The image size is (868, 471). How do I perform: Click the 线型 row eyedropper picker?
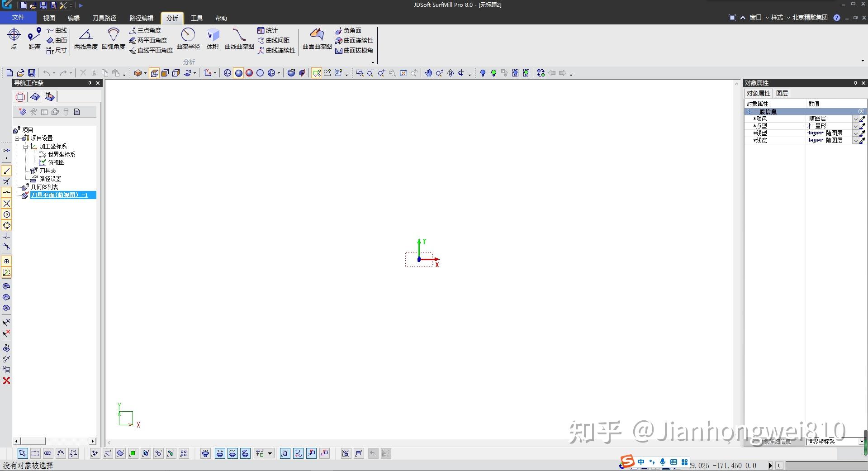863,133
